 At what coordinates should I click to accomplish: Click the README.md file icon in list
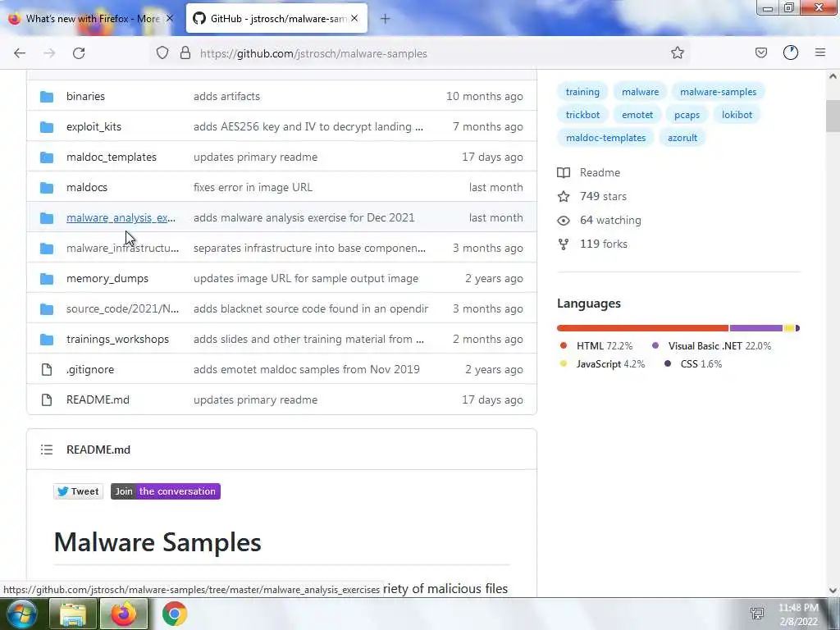pyautogui.click(x=47, y=400)
